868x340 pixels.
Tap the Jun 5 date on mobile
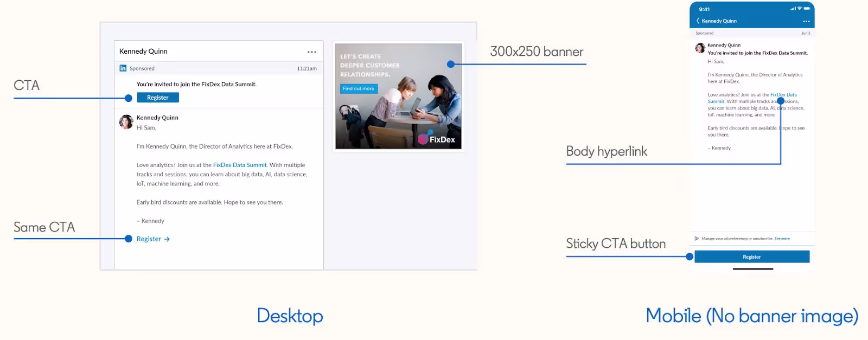806,34
